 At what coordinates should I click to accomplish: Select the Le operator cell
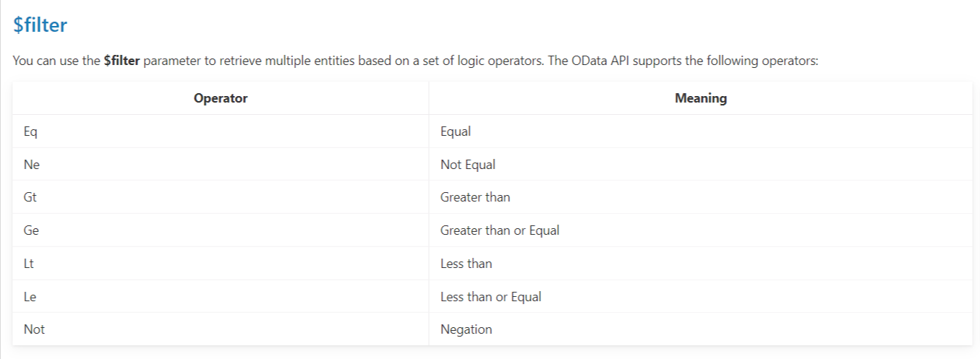coord(30,296)
